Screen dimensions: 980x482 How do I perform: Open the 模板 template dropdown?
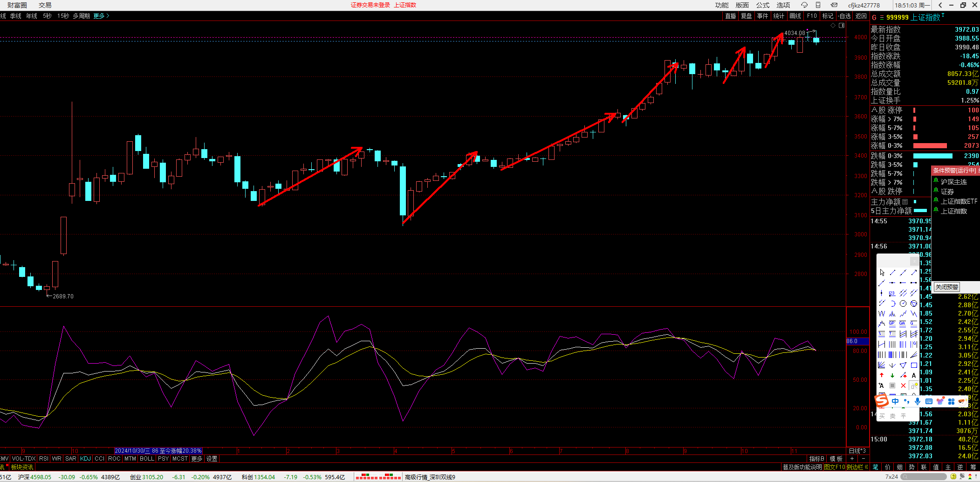[x=836, y=459]
